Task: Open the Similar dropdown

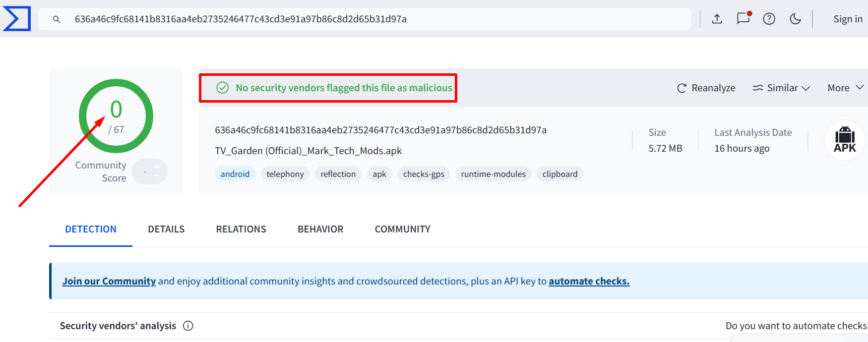Action: (x=781, y=88)
